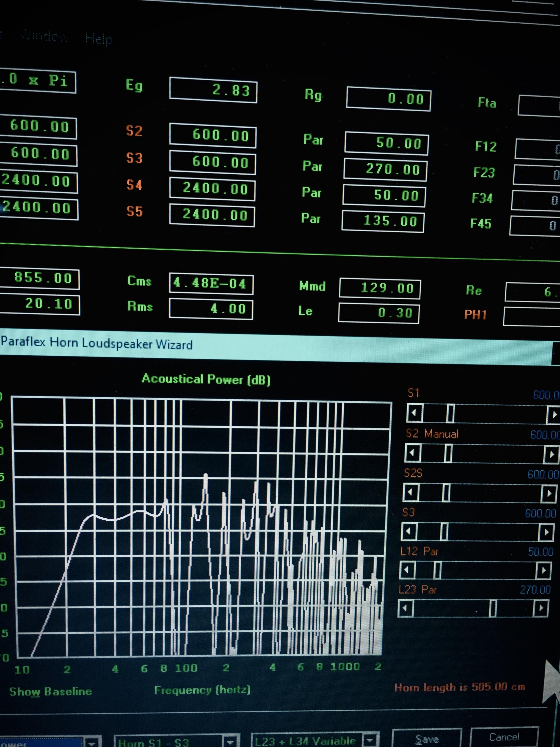Screen dimensions: 560x747
Task: Click the Cms field showing 4.48E-04
Action: (211, 284)
